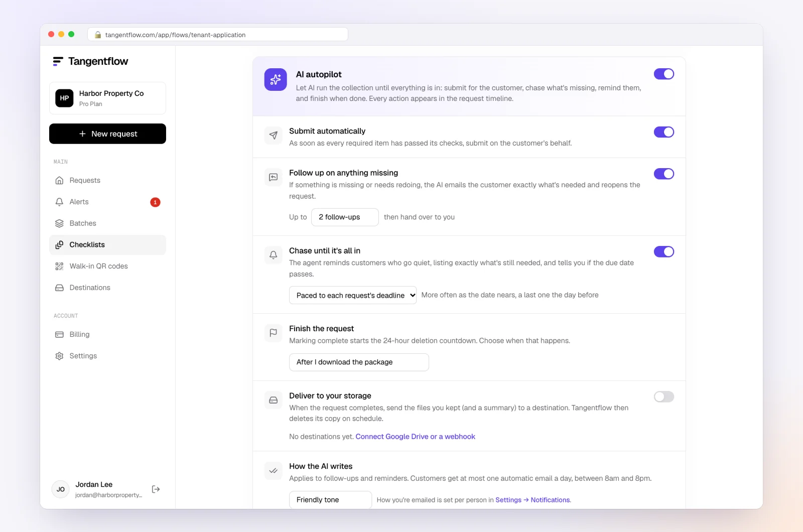
Task: Click the AI autopilot sparkle icon
Action: (x=276, y=80)
